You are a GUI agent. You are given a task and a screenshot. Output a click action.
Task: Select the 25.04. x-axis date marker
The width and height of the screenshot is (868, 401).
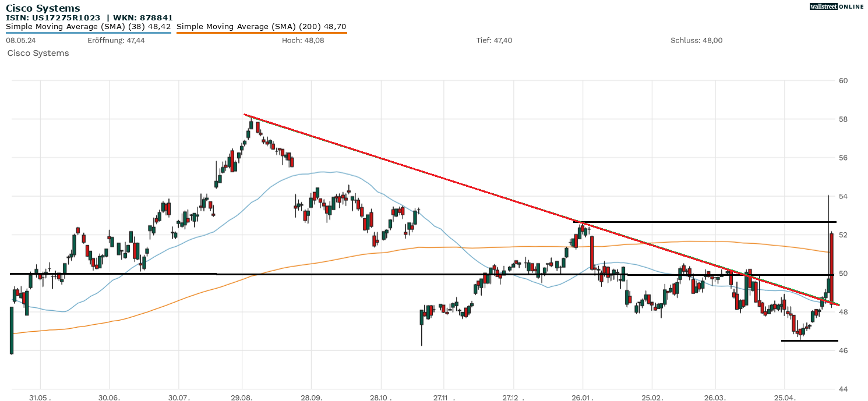[x=784, y=396]
